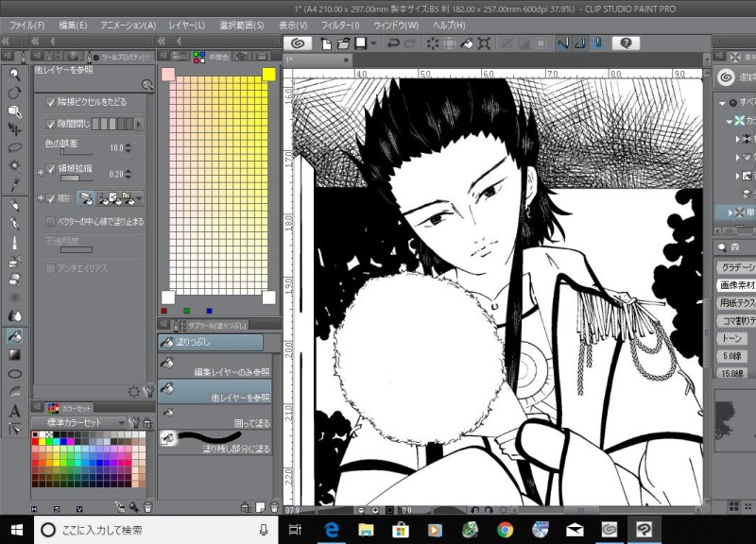
Task: Toggle the アンチエイリアス checkbox
Action: 50,268
